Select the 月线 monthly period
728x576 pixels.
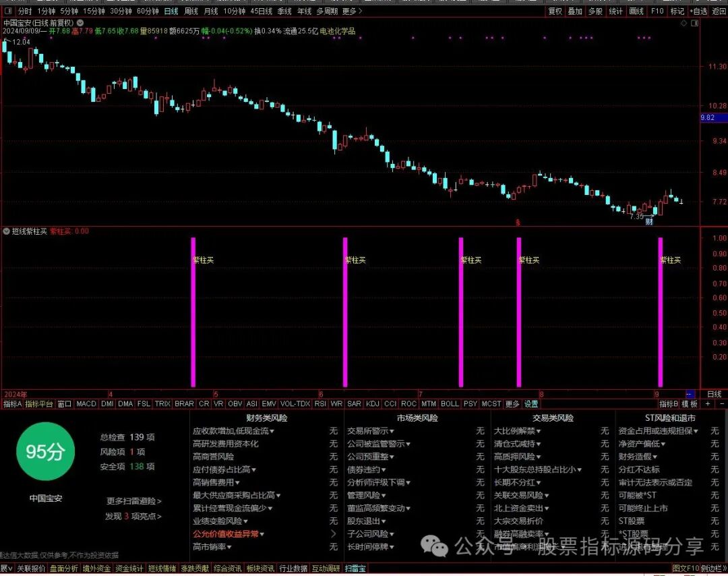click(x=211, y=11)
